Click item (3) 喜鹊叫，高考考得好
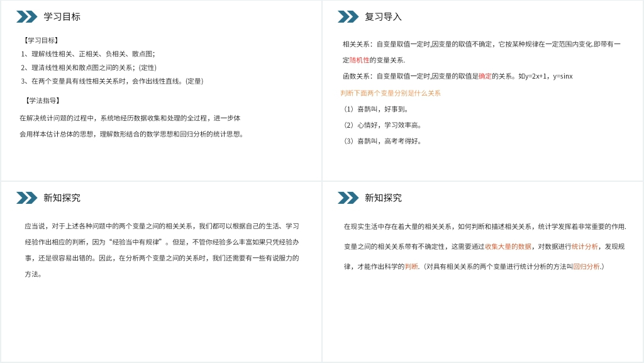Image resolution: width=644 pixels, height=363 pixels. (382, 142)
